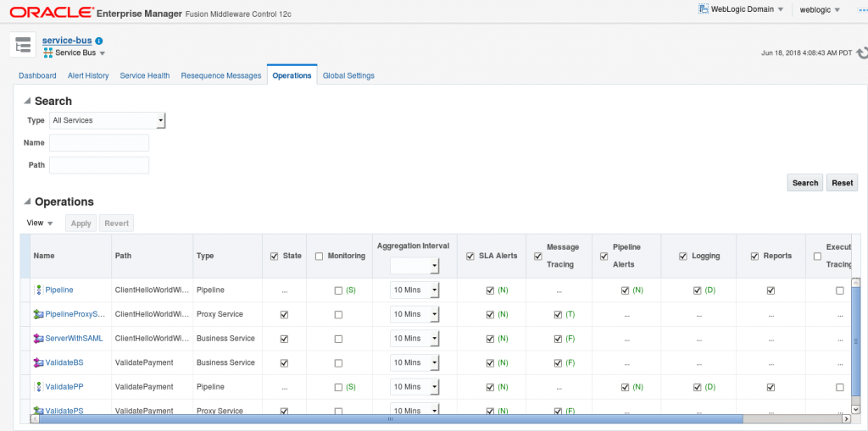Screen dimensions: 868x431
Task: Click the Path column header
Action: tap(153, 256)
